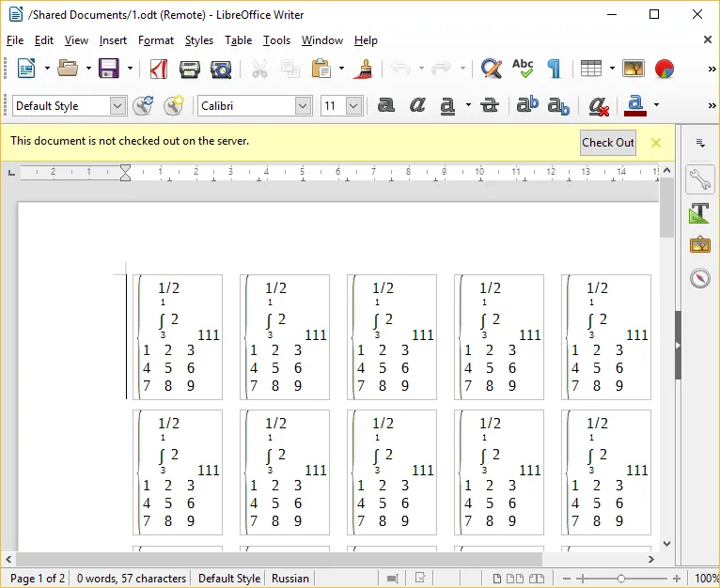Apply subscript formatting

pos(558,106)
